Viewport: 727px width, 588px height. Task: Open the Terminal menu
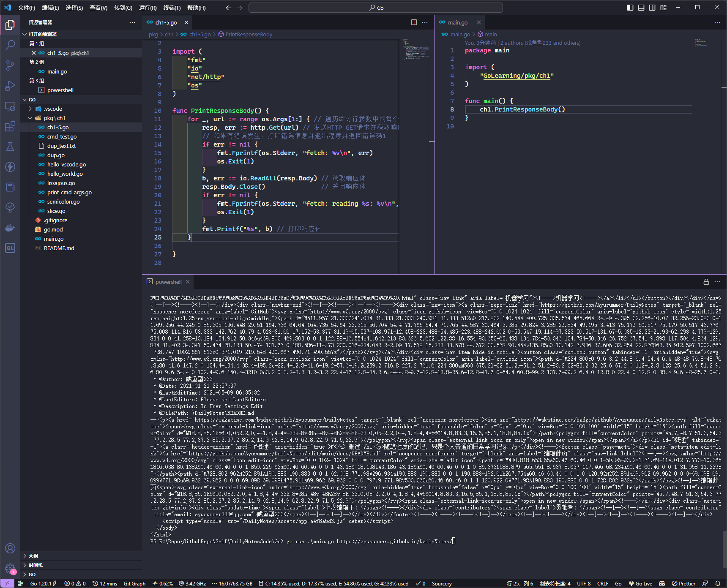click(172, 8)
